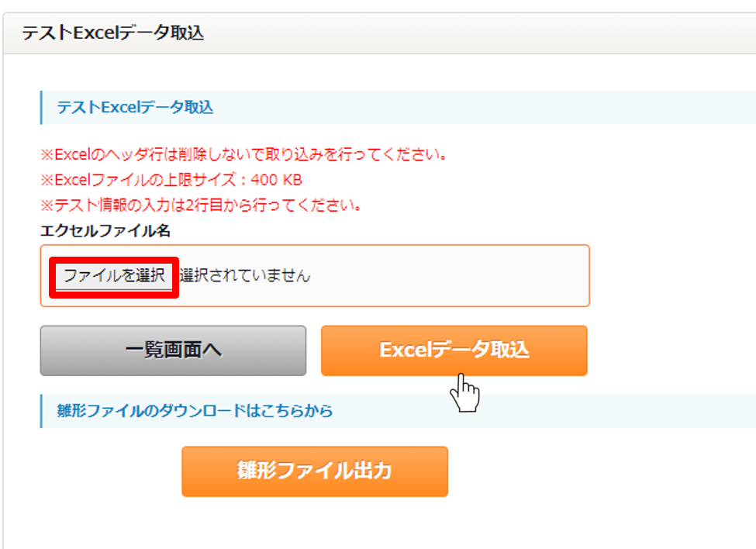Click the red highlight frame around ファイルを選択
The width and height of the screenshot is (756, 549).
(114, 278)
